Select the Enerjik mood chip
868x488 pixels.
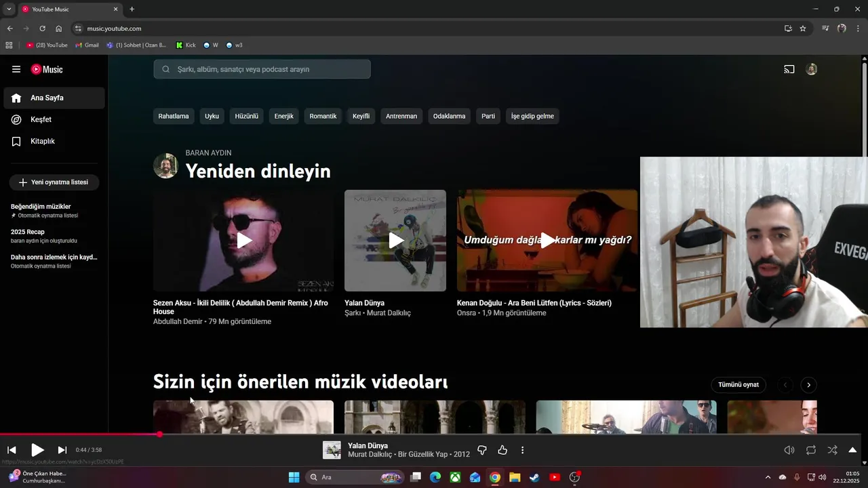click(284, 116)
